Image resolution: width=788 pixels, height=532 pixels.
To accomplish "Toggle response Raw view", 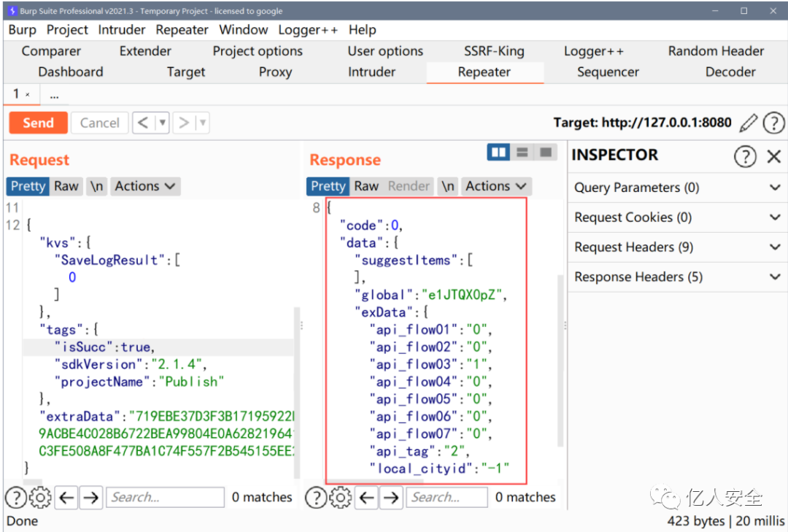I will 366,186.
